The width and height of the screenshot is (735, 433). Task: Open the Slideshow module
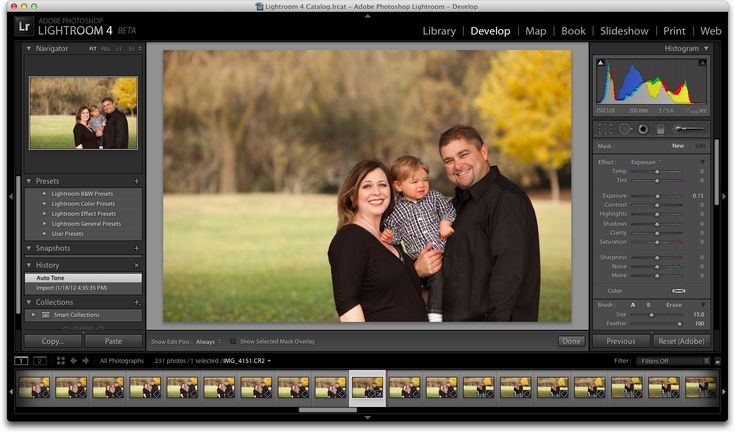click(624, 31)
